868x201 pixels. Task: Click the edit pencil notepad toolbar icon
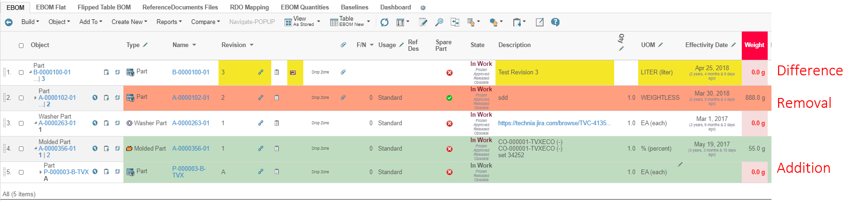pos(423,22)
